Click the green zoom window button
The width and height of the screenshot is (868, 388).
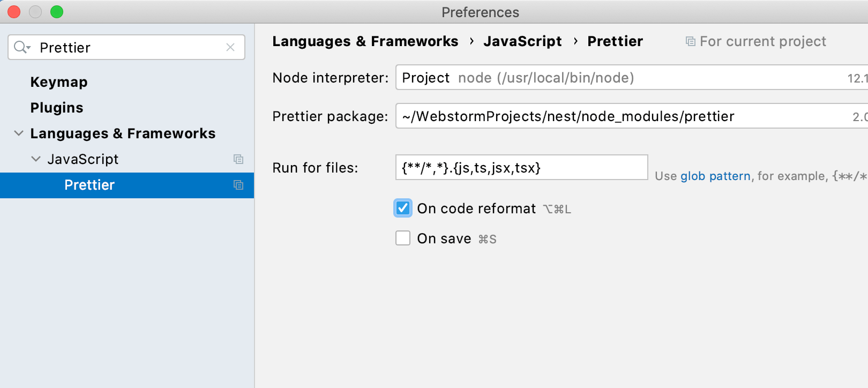57,12
